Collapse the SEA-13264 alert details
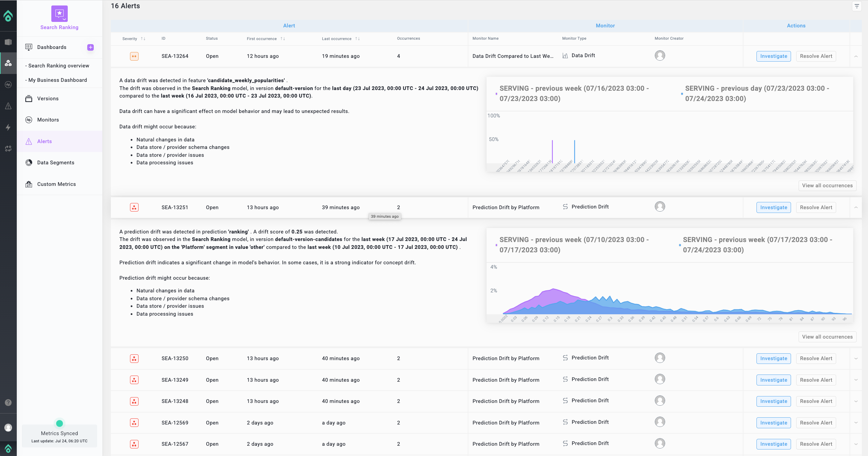This screenshot has height=456, width=868. coord(856,56)
